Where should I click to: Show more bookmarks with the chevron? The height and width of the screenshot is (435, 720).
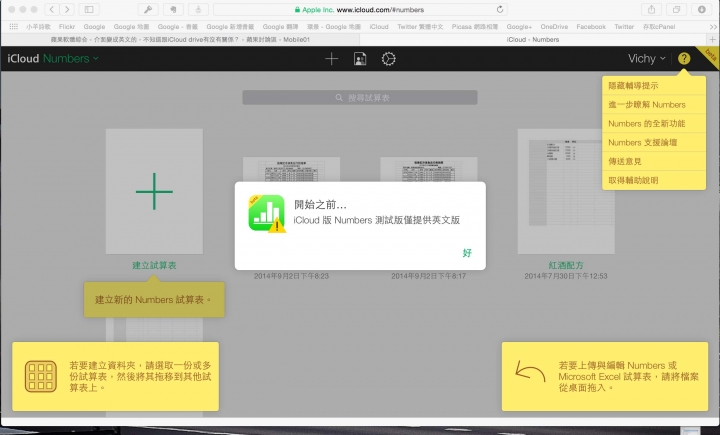coord(713,27)
